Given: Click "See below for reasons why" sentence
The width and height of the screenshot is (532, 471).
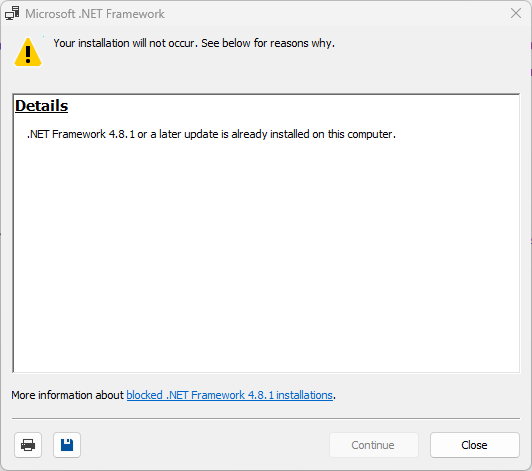Looking at the screenshot, I should [x=268, y=43].
